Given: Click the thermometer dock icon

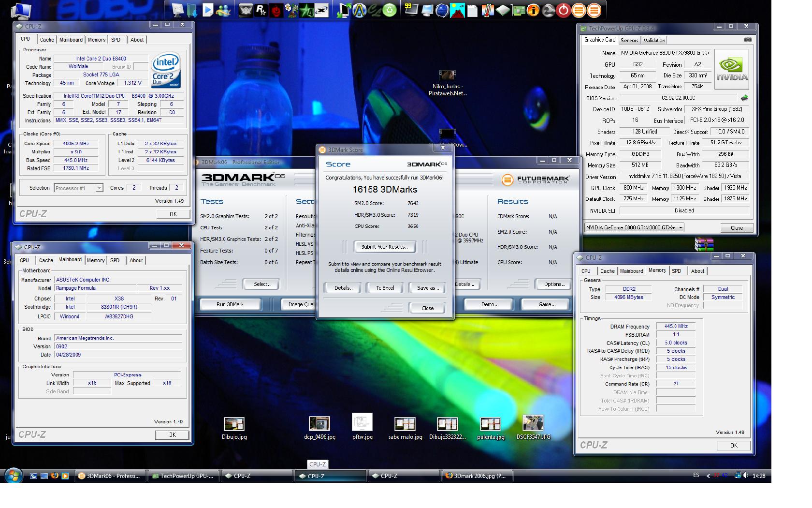Looking at the screenshot, I should pyautogui.click(x=488, y=10).
